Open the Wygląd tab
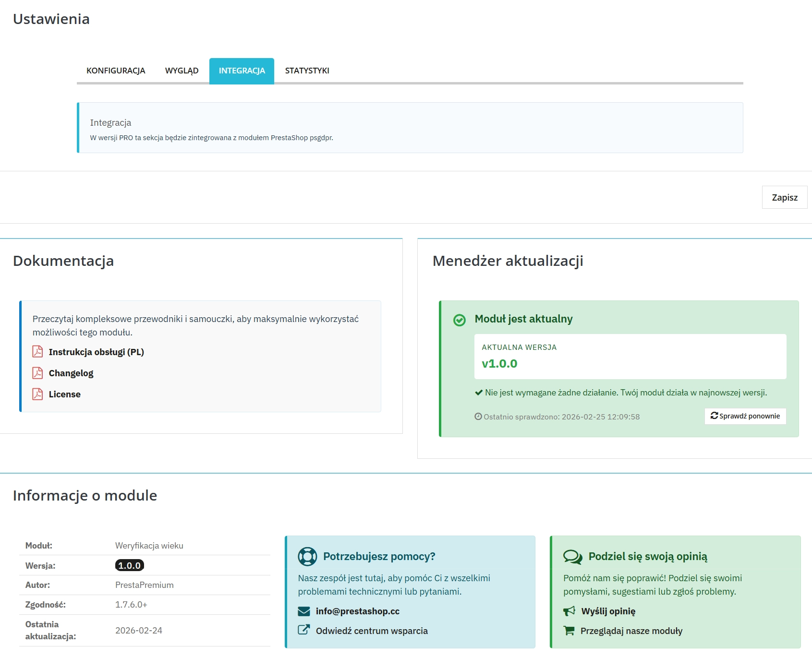 182,71
